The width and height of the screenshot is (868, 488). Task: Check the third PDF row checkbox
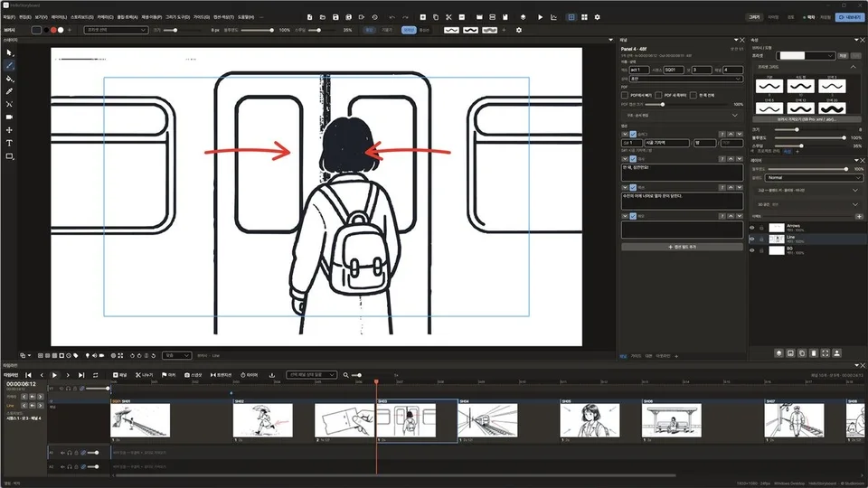click(x=693, y=95)
